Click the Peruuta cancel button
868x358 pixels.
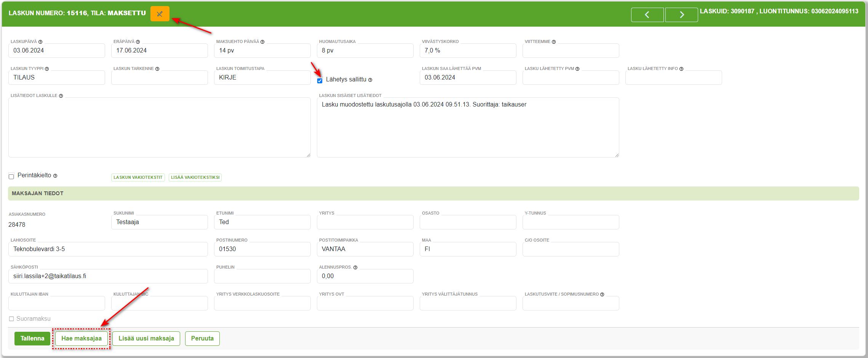(202, 339)
